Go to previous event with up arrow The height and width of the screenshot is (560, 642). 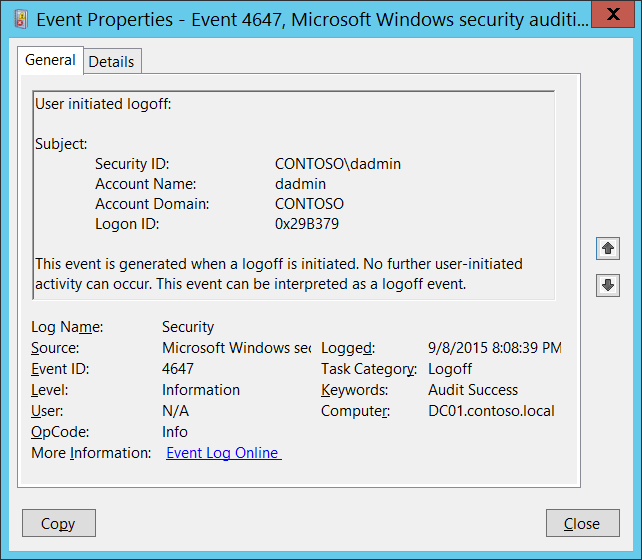tap(607, 248)
